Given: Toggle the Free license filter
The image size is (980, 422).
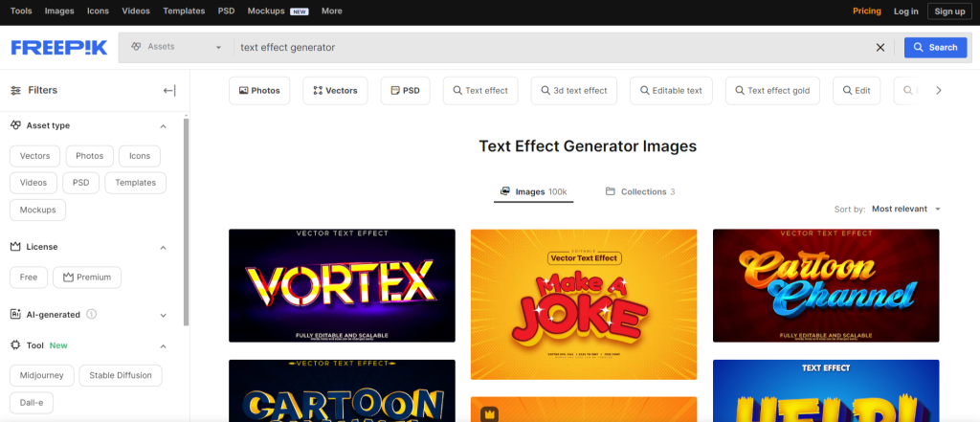Looking at the screenshot, I should click(x=29, y=278).
